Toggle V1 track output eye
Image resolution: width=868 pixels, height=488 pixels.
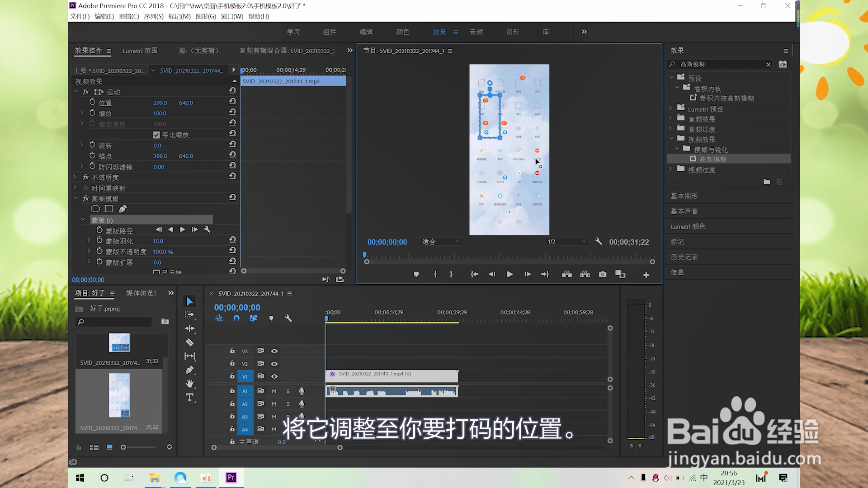[274, 376]
